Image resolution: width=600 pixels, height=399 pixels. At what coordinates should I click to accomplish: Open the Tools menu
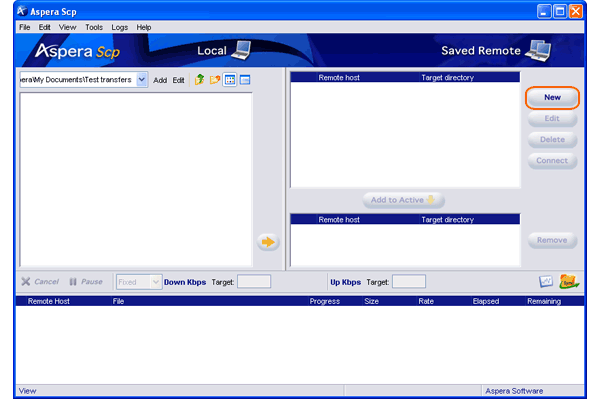tap(94, 27)
